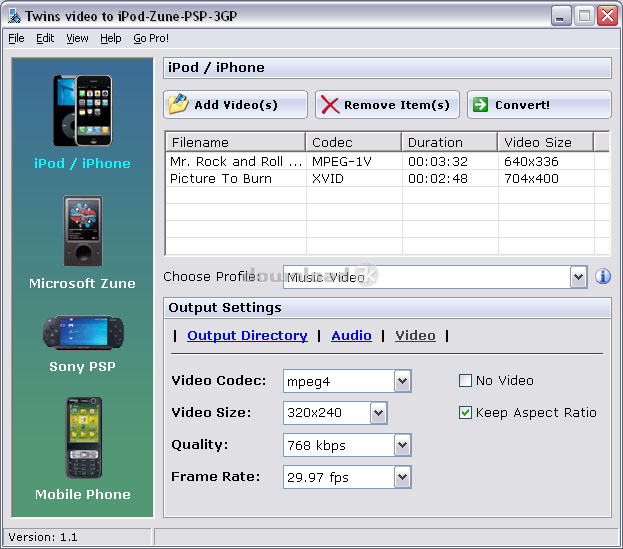
Task: Expand the Quality dropdown
Action: coord(402,445)
